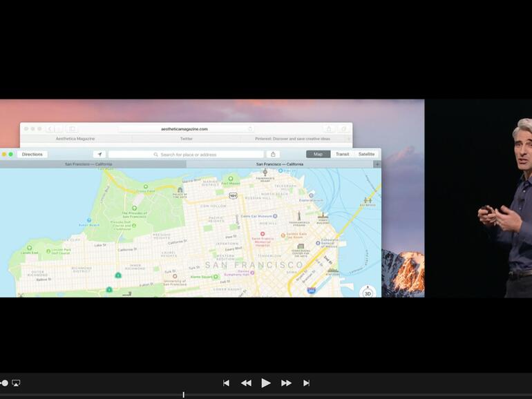This screenshot has height=399, width=532.
Task: Toggle Safari's sidebar button
Action: pyautogui.click(x=73, y=129)
